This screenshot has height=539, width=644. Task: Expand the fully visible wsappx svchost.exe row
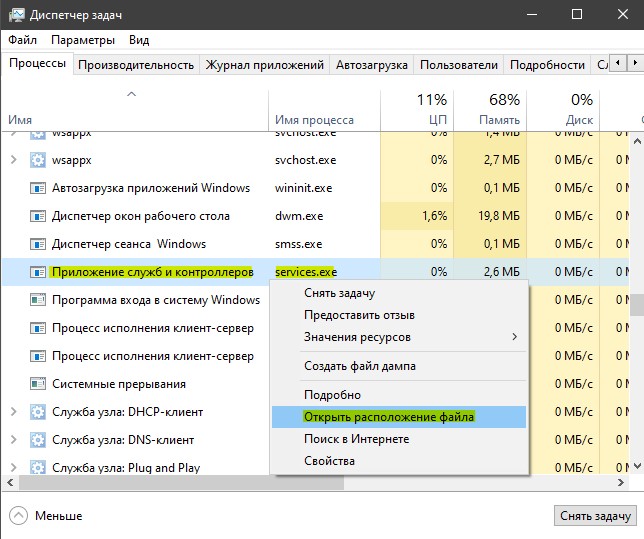point(14,159)
